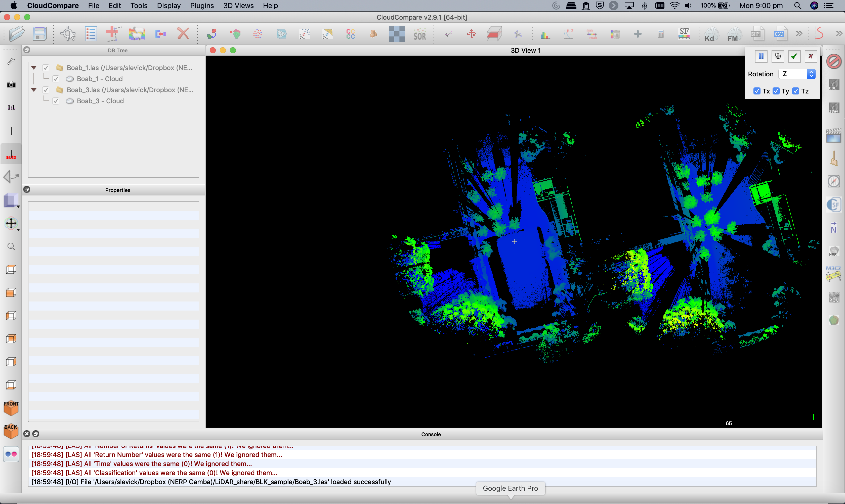This screenshot has height=504, width=845.
Task: Open the Apple menu
Action: (14, 6)
